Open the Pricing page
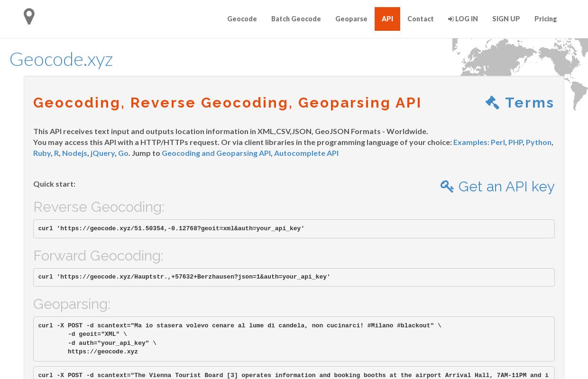The width and height of the screenshot is (588, 379). [546, 19]
